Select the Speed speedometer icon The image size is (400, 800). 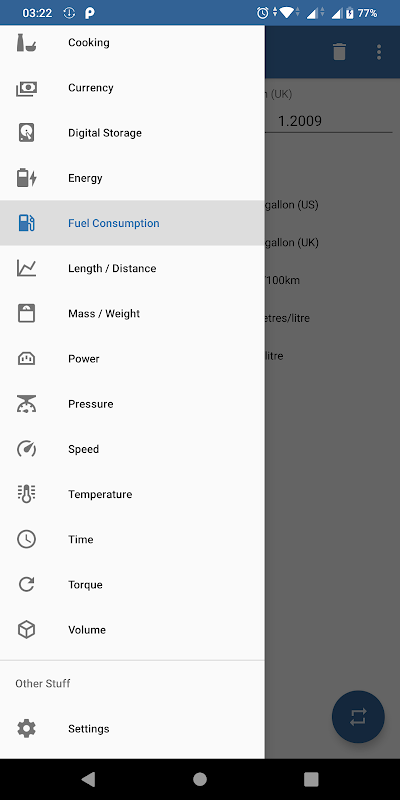coord(27,449)
